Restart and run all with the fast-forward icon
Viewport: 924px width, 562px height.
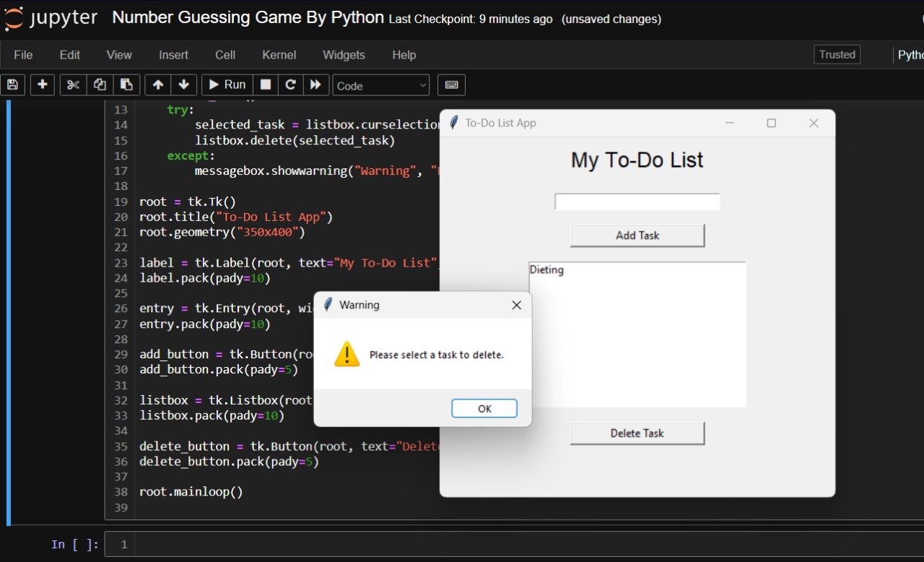pyautogui.click(x=316, y=85)
